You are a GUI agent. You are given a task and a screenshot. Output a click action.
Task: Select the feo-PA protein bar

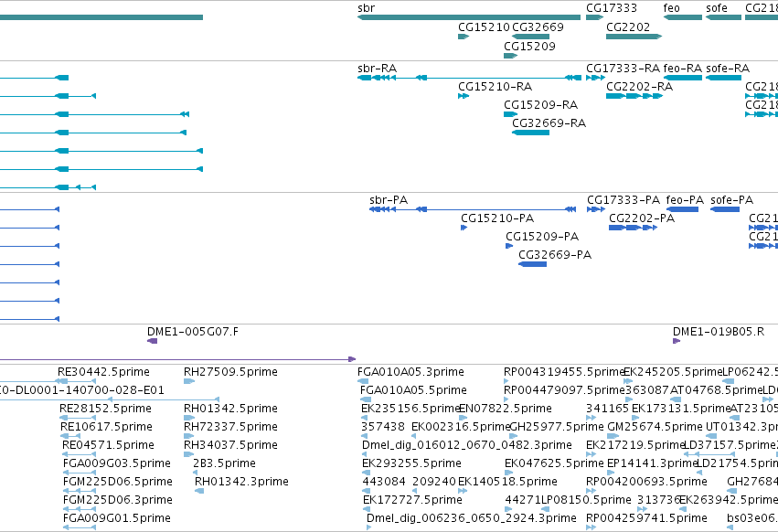682,209
